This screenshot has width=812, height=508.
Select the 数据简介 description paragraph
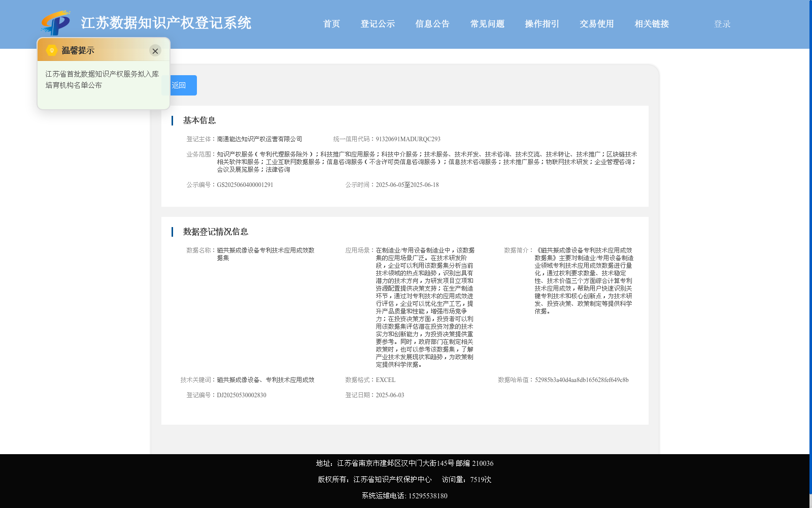[584, 281]
